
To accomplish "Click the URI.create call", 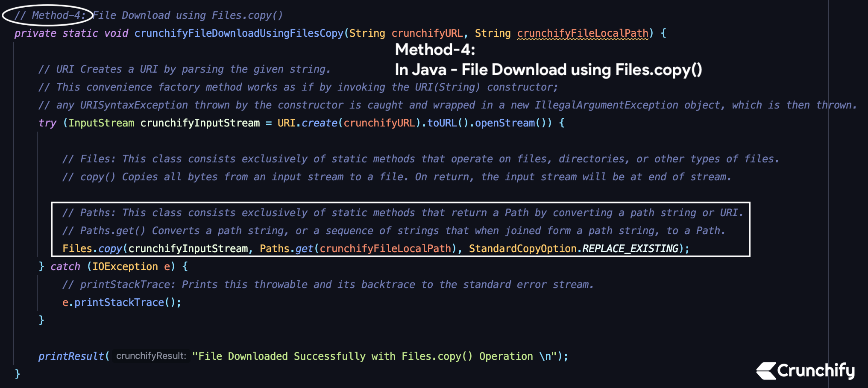I will (307, 123).
